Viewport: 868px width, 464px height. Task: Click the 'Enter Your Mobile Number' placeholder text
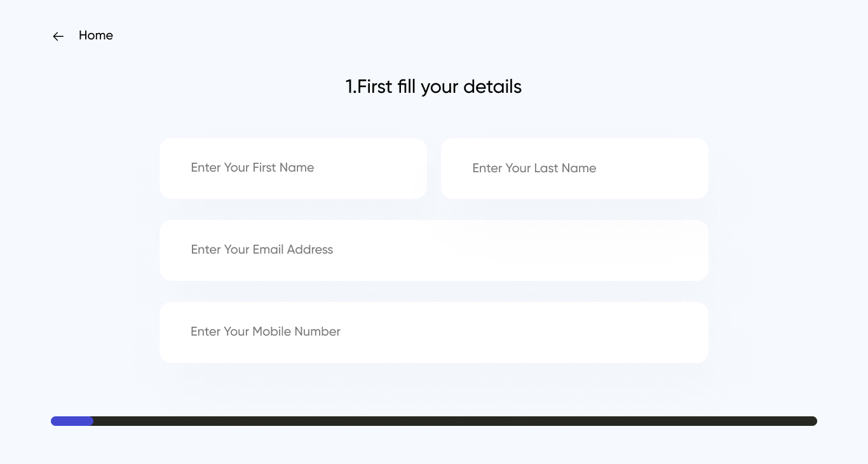pos(266,332)
